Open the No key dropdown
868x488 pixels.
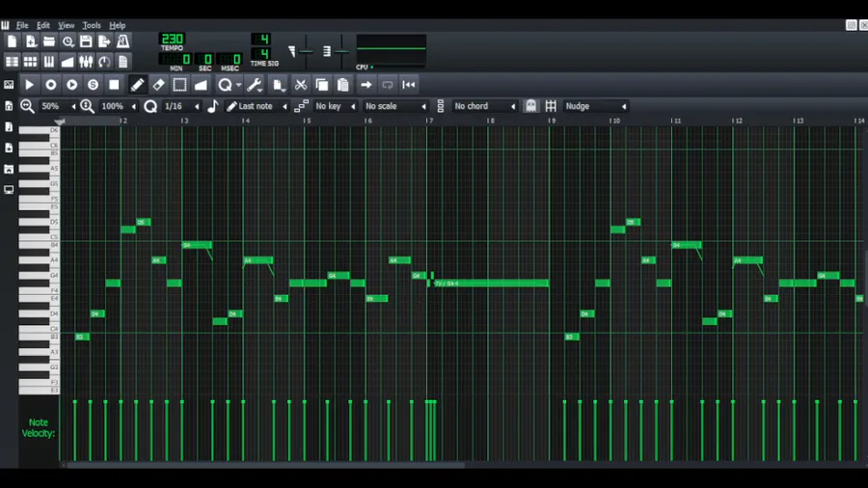click(335, 106)
